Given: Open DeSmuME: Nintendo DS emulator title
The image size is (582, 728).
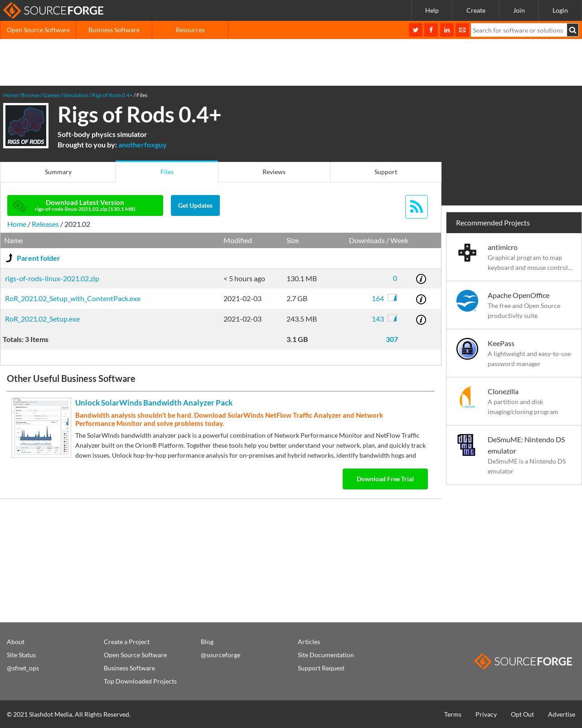Looking at the screenshot, I should pyautogui.click(x=526, y=445).
